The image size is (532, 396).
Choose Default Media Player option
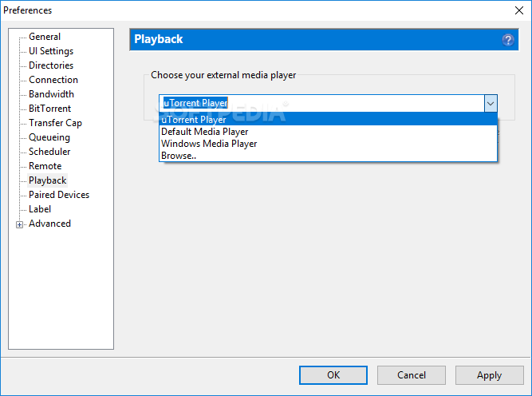328,132
